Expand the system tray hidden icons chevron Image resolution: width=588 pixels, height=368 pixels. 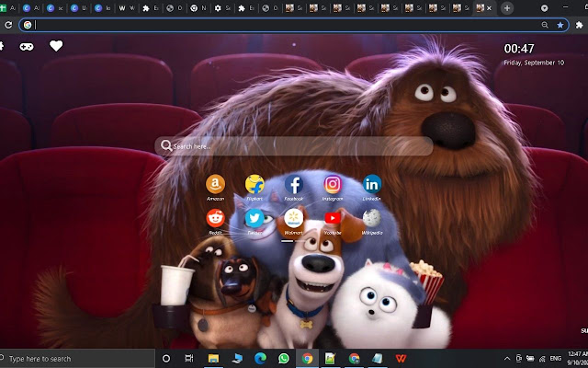(507, 359)
